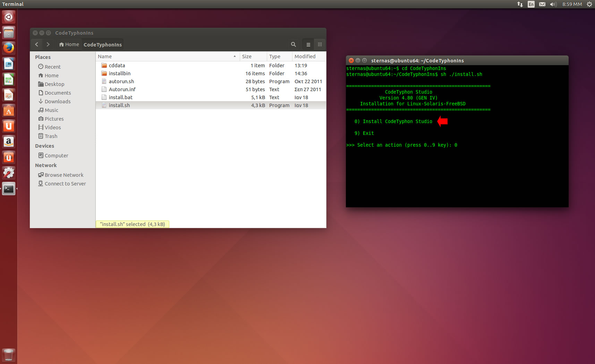This screenshot has width=595, height=364.
Task: Launch Firefox browser from launcher
Action: (9, 48)
